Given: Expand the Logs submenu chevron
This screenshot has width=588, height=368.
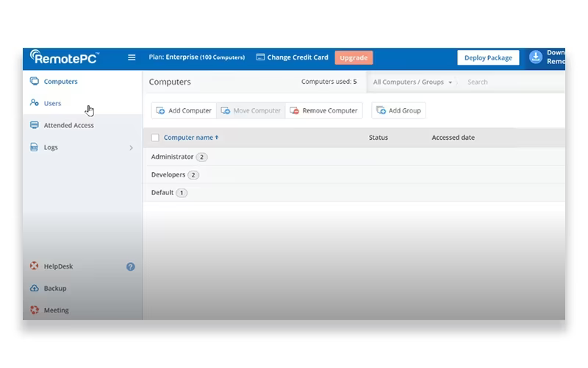Looking at the screenshot, I should point(132,148).
